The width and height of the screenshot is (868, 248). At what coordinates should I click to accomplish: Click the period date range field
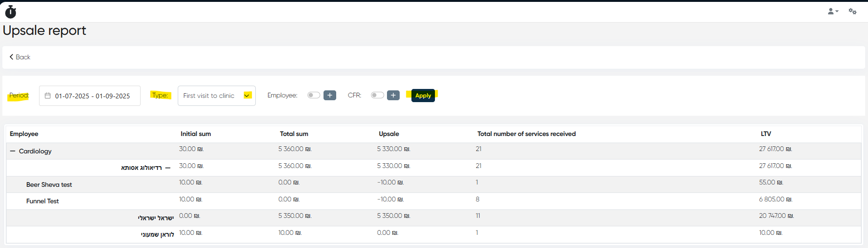point(92,96)
